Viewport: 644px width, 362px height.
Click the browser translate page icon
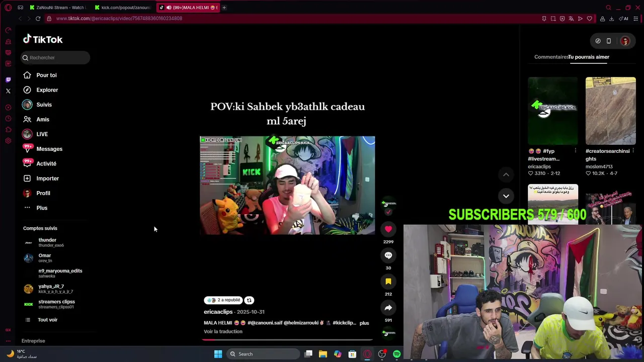click(571, 19)
